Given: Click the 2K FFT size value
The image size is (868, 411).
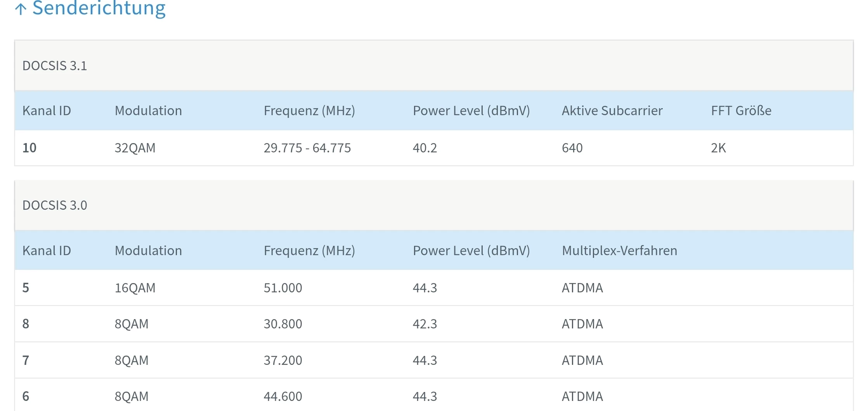Looking at the screenshot, I should pyautogui.click(x=718, y=148).
